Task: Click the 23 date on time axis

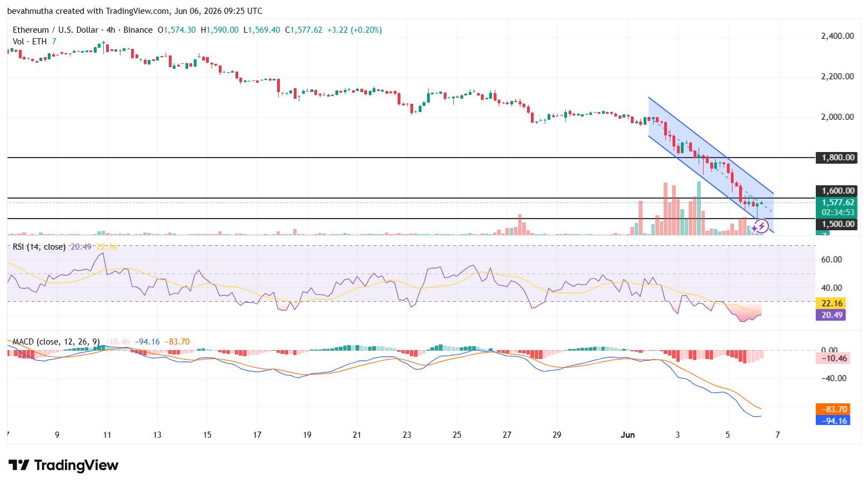Action: pyautogui.click(x=407, y=435)
